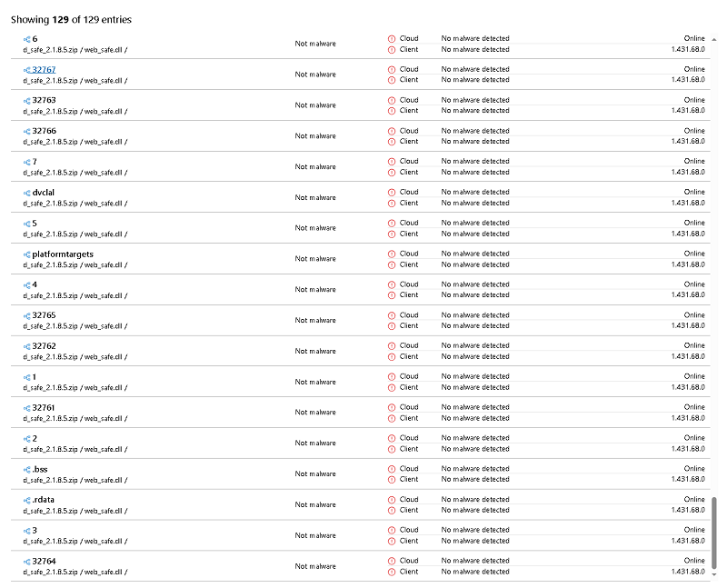This screenshot has height=588, width=727.
Task: Click the Cloud status icon in .bss row
Action: tap(392, 469)
